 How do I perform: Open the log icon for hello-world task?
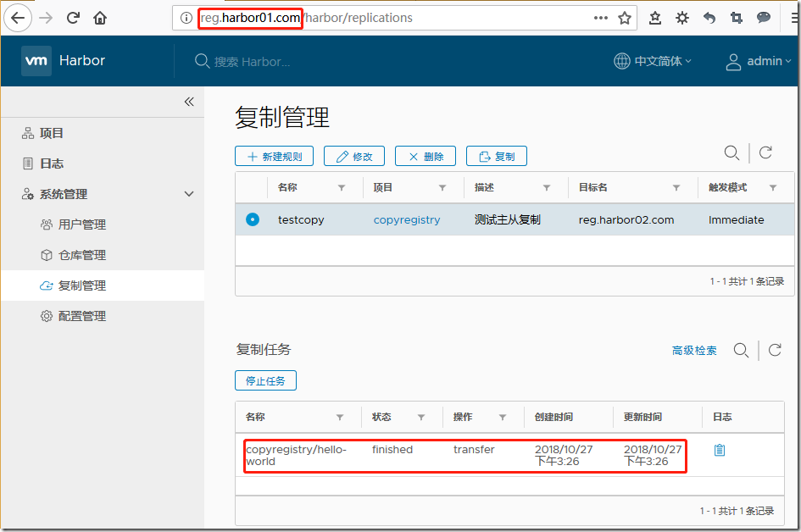(x=720, y=450)
